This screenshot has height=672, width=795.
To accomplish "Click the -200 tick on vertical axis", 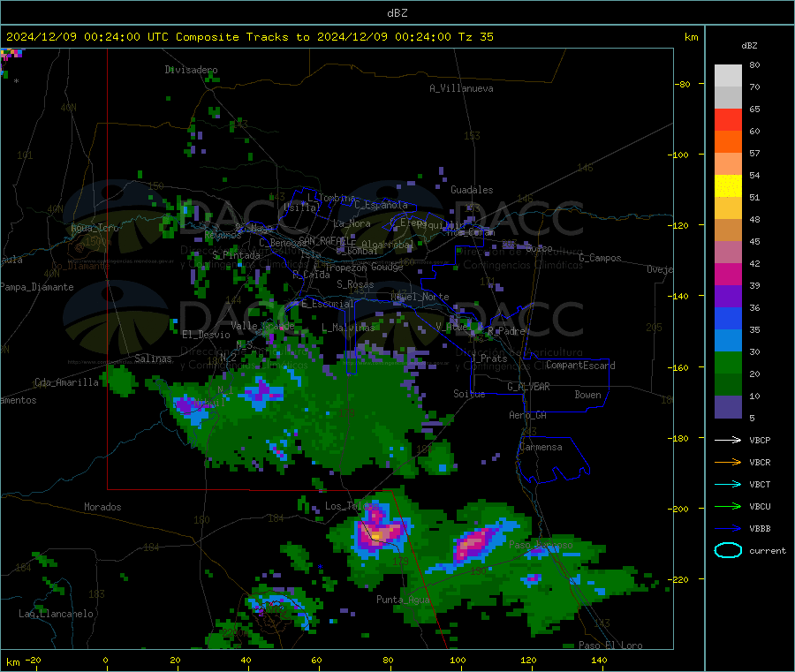I will click(677, 509).
